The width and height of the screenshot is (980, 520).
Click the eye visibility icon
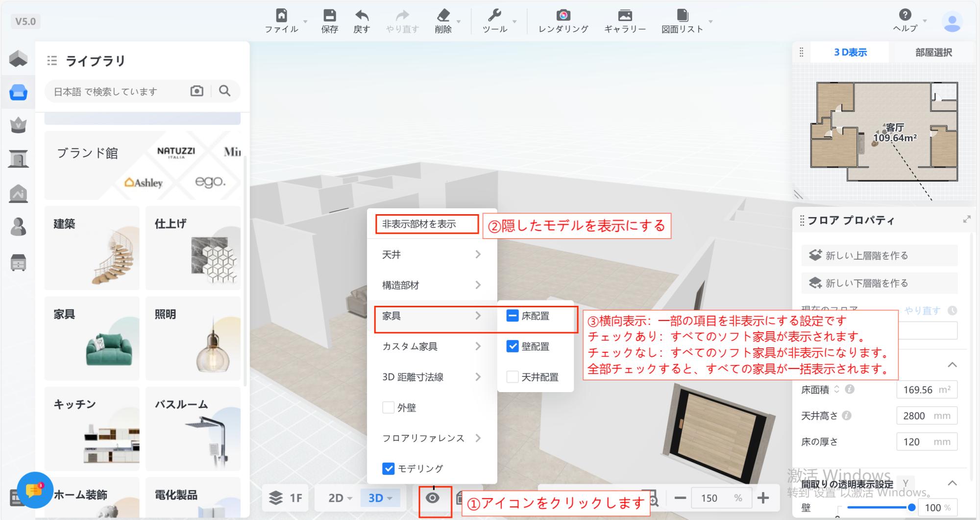click(433, 498)
